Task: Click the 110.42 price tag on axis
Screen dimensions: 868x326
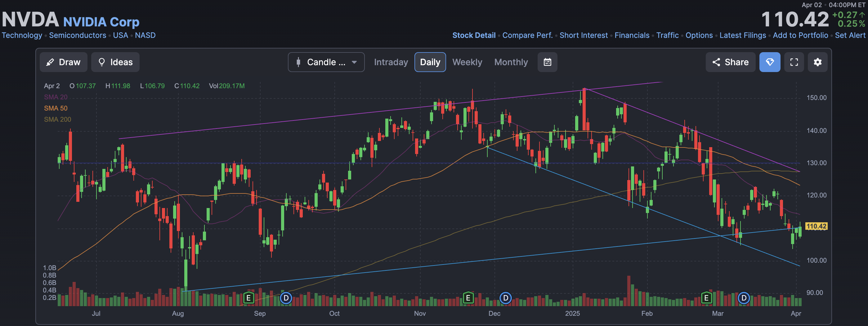Action: pos(816,226)
